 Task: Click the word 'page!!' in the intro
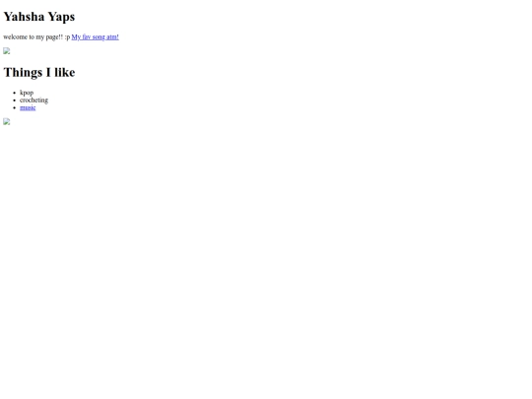tap(54, 37)
